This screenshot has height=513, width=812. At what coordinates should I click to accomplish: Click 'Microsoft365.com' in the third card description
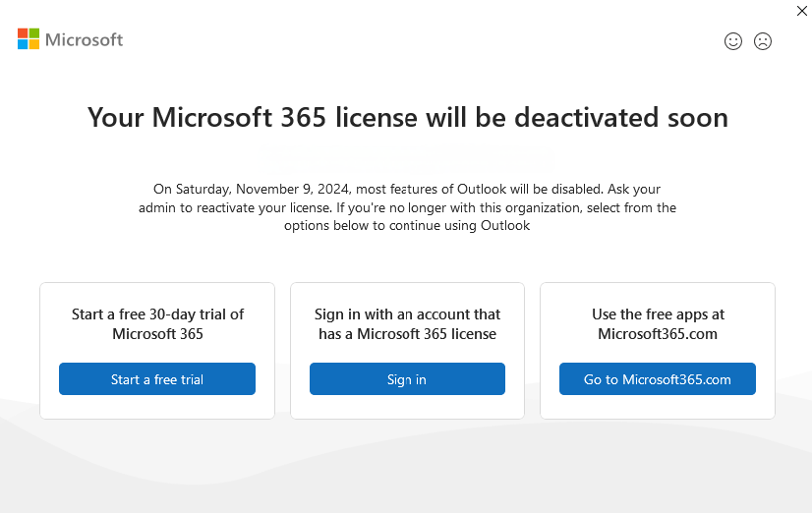click(658, 334)
